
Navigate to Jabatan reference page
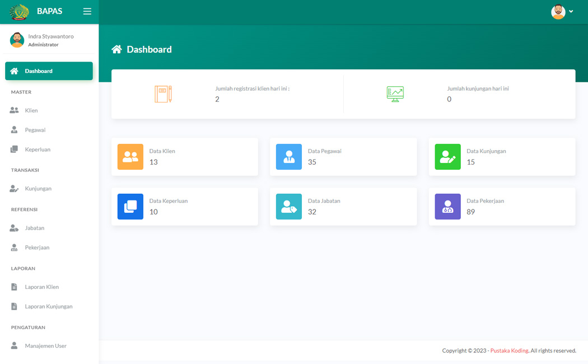click(34, 228)
